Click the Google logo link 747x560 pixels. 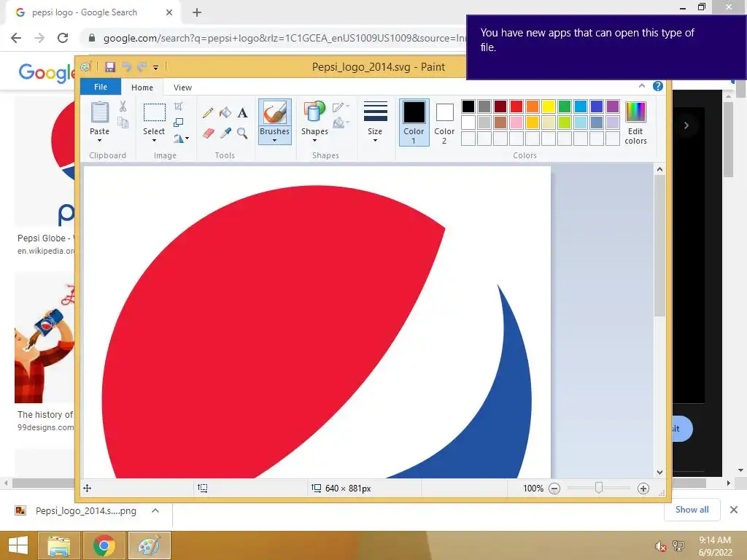pyautogui.click(x=47, y=72)
